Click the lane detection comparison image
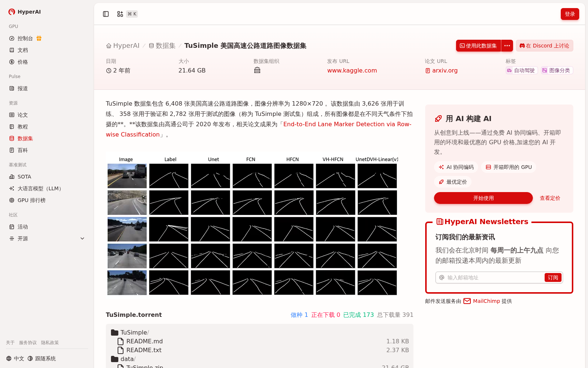588x368 pixels. [252, 225]
